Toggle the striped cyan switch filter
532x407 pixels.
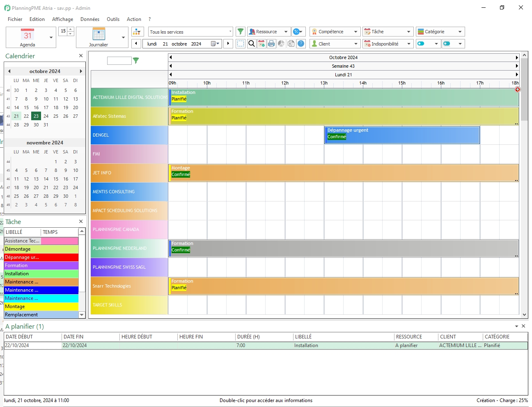447,43
